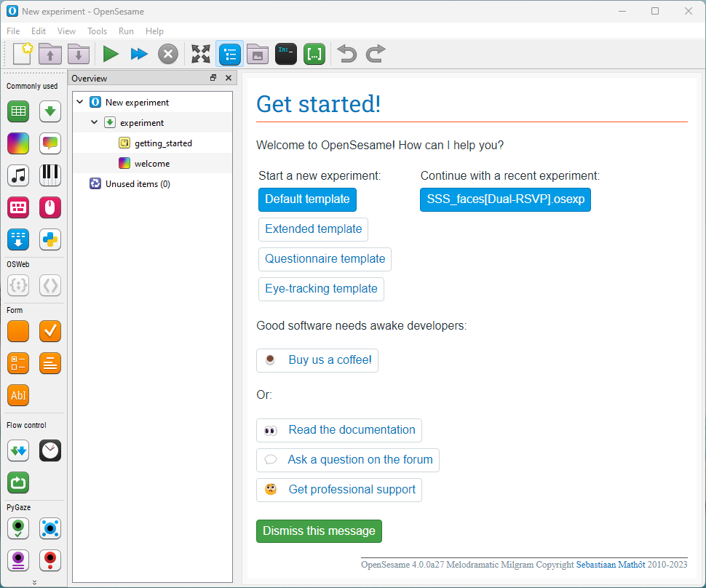The width and height of the screenshot is (706, 588).
Task: Click Buy us a coffee!
Action: click(317, 360)
